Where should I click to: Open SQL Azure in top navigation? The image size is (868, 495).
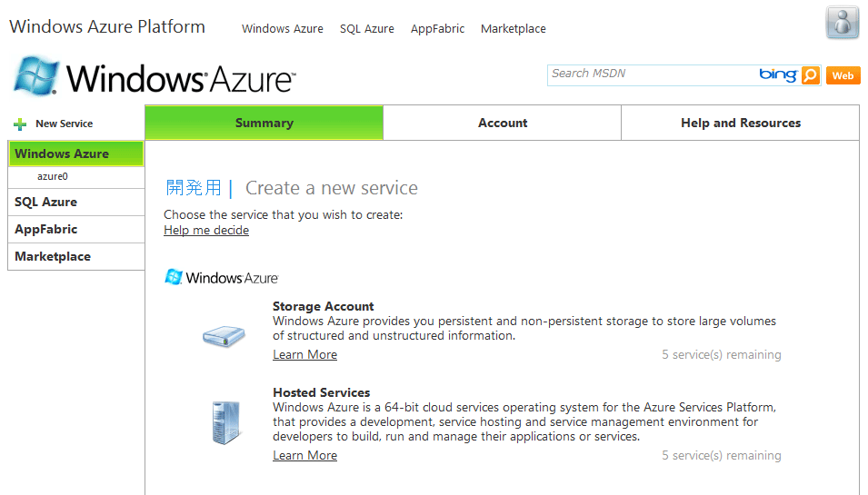[x=367, y=29]
